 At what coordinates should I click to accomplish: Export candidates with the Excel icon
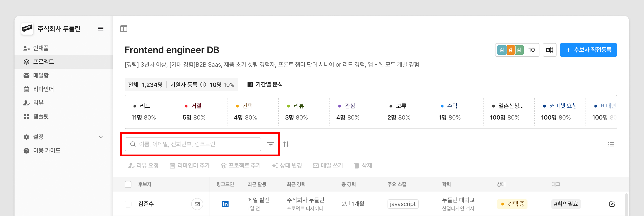549,50
